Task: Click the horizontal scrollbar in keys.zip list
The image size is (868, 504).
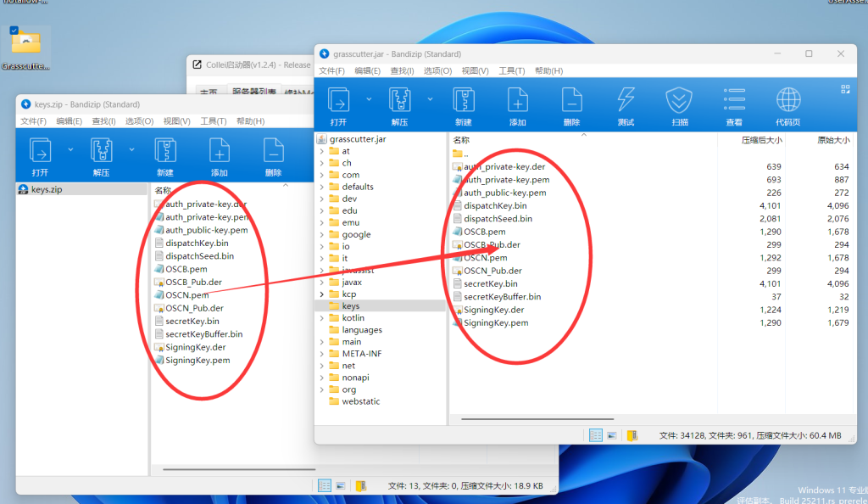Action: coord(239,470)
